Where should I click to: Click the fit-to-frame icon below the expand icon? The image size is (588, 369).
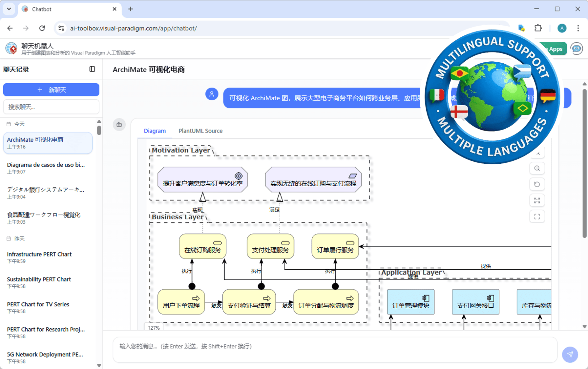click(537, 216)
